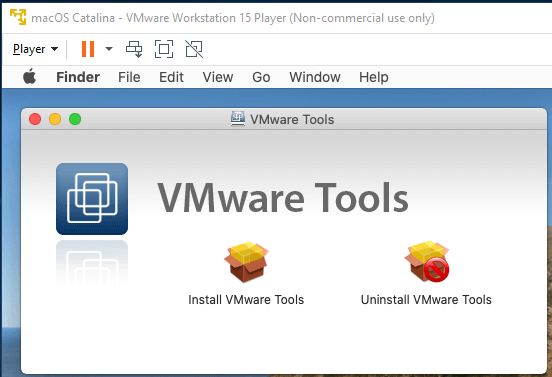Select the Install VMware Tools label
Image resolution: width=552 pixels, height=377 pixels.
click(246, 300)
